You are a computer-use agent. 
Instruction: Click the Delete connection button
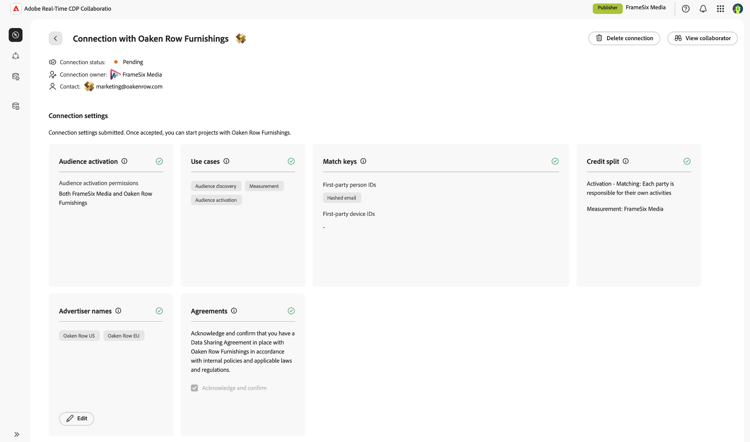point(624,38)
